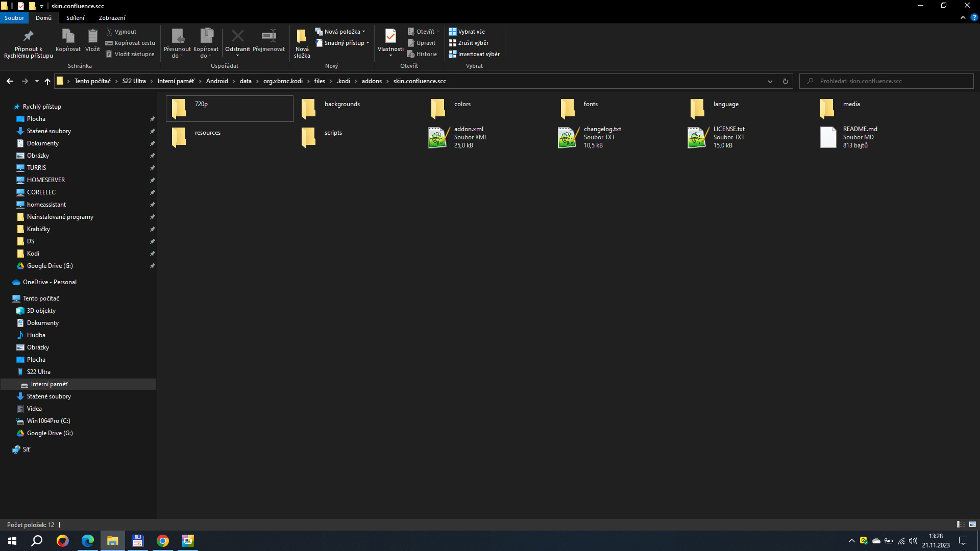Viewport: 980px width, 551px height.
Task: Click the Delete (Odstranit) icon
Action: [237, 36]
